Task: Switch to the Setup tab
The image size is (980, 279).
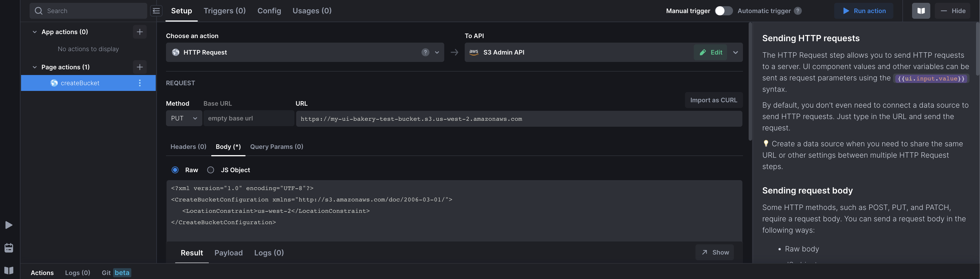Action: pyautogui.click(x=181, y=11)
